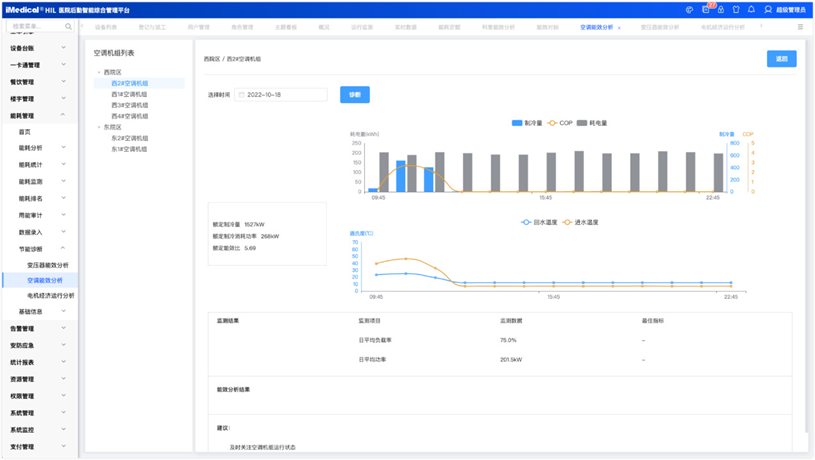Click the blue 返回 button
The image size is (815, 460).
point(781,59)
